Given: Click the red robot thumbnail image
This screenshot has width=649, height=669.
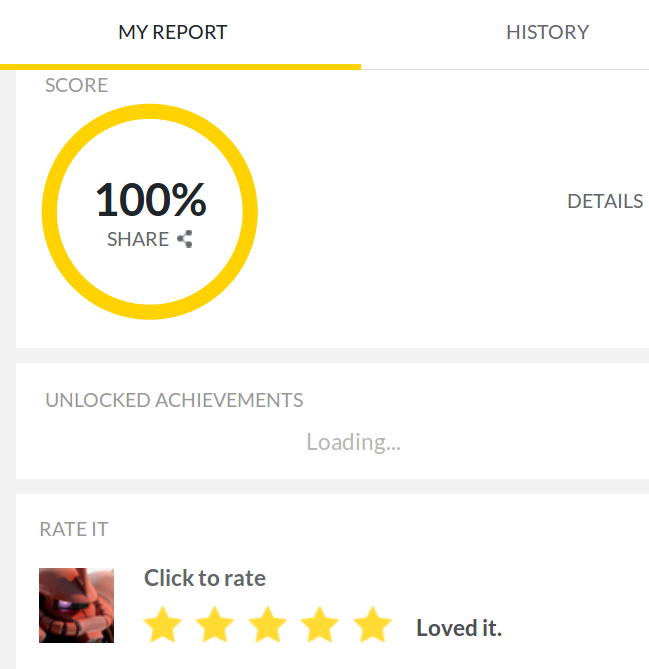Looking at the screenshot, I should [x=76, y=605].
